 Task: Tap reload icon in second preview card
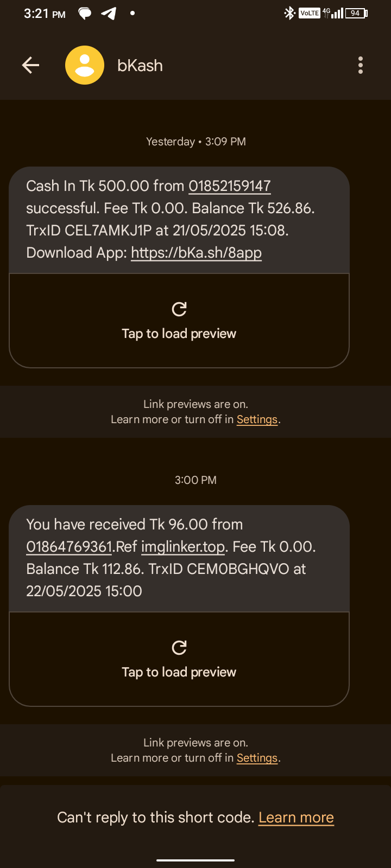pyautogui.click(x=179, y=648)
